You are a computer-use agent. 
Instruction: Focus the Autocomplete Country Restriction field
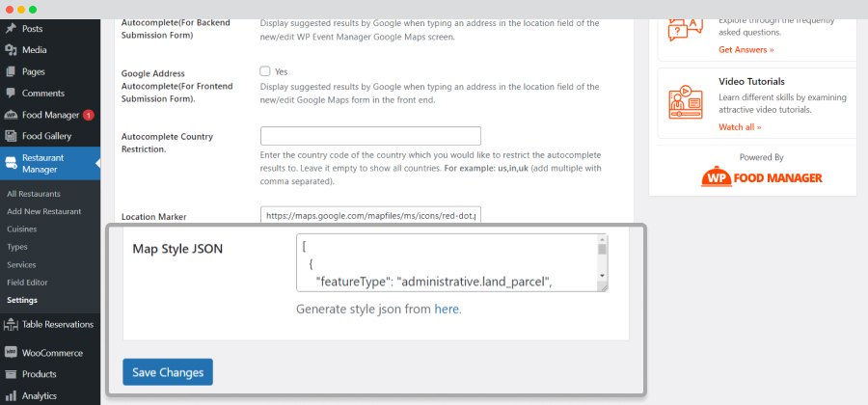pos(370,136)
